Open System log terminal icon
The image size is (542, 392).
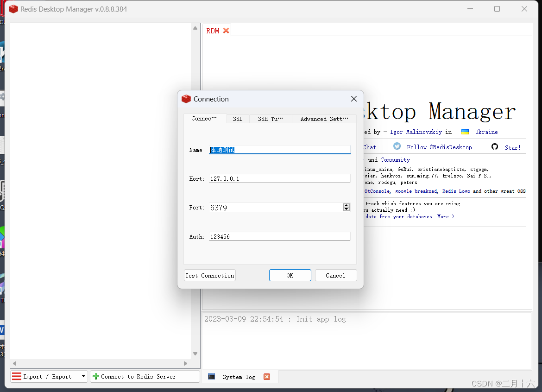pyautogui.click(x=212, y=376)
